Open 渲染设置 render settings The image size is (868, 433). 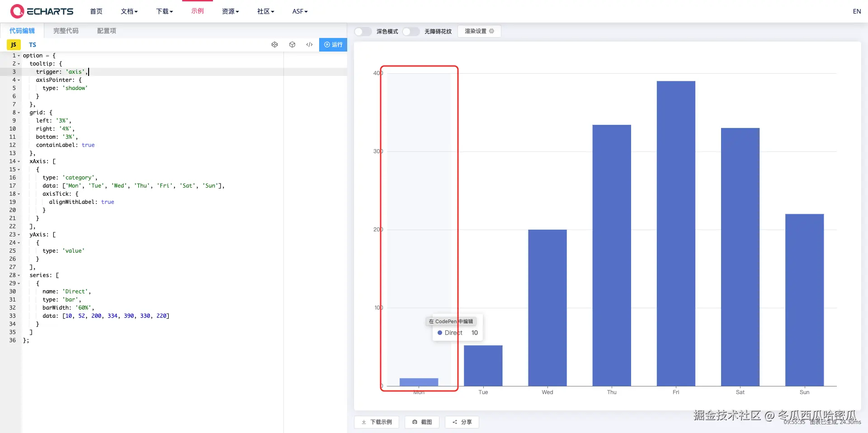click(x=479, y=31)
